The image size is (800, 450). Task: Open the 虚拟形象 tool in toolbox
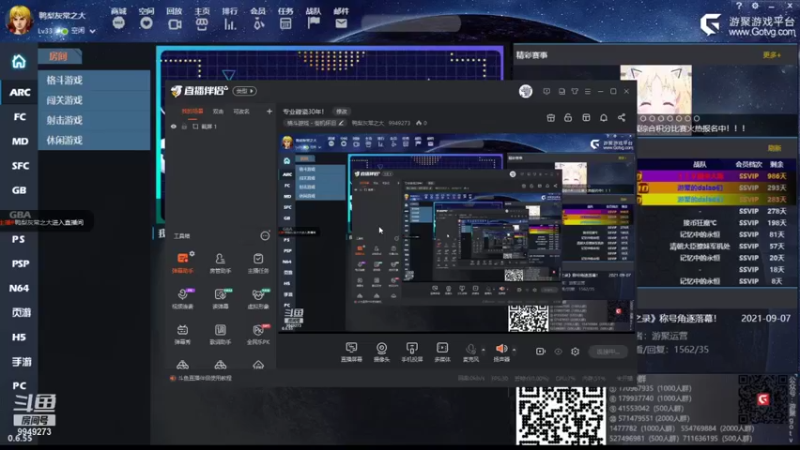258,298
